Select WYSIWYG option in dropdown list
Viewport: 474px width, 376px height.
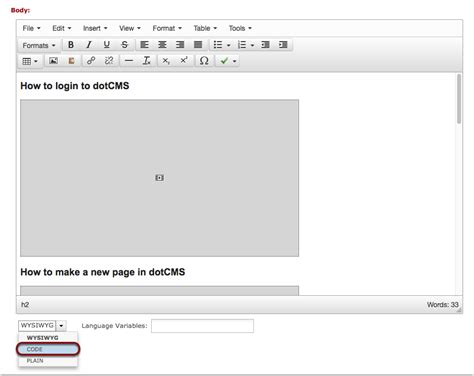point(48,338)
